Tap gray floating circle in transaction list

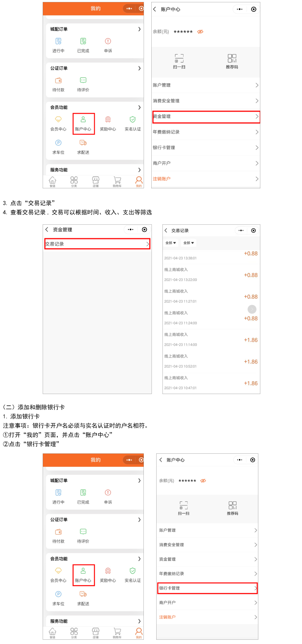(252, 309)
